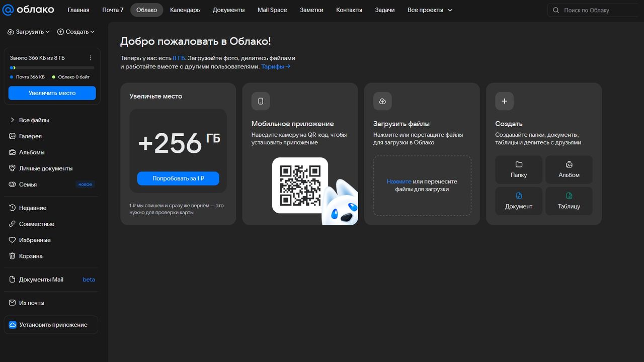Click the Избранные heart icon

13,240
